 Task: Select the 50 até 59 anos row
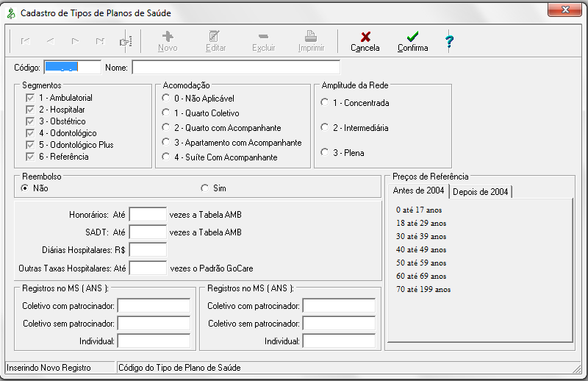[421, 263]
